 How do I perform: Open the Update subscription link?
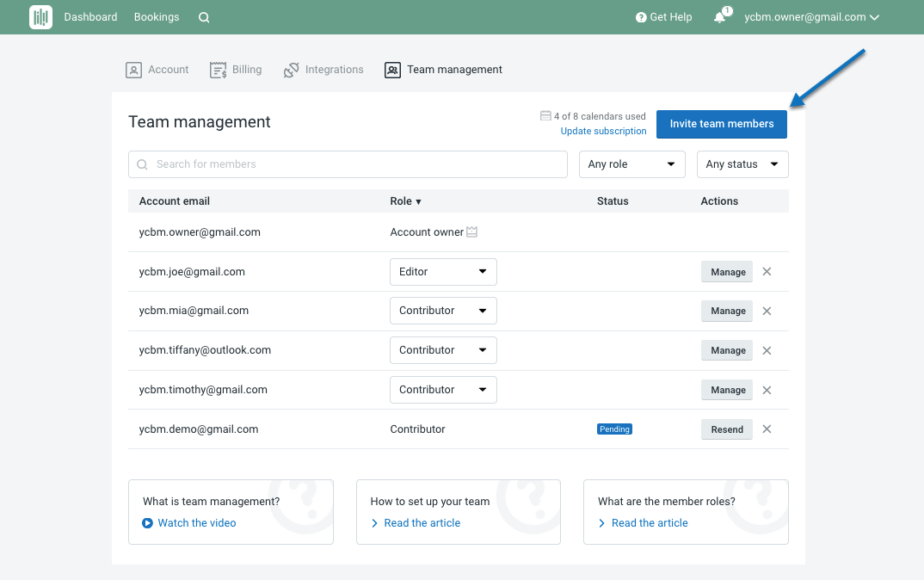tap(603, 131)
